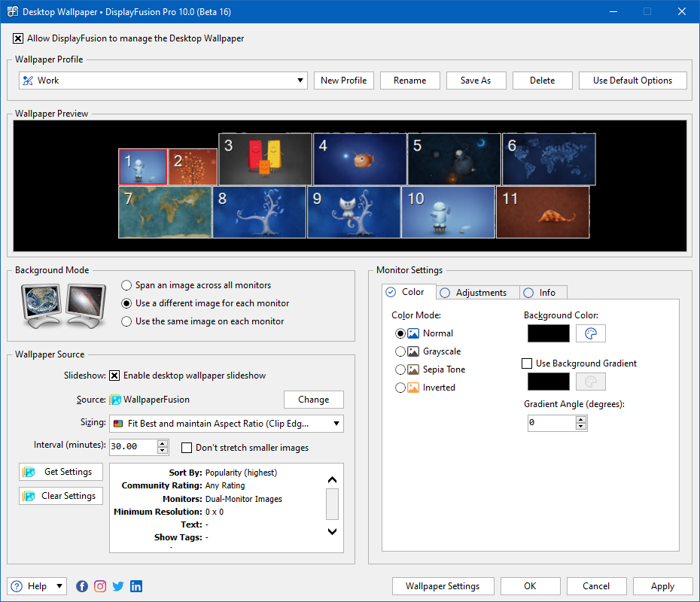This screenshot has height=602, width=700.
Task: Click the WallpaperFusion source icon
Action: [116, 400]
